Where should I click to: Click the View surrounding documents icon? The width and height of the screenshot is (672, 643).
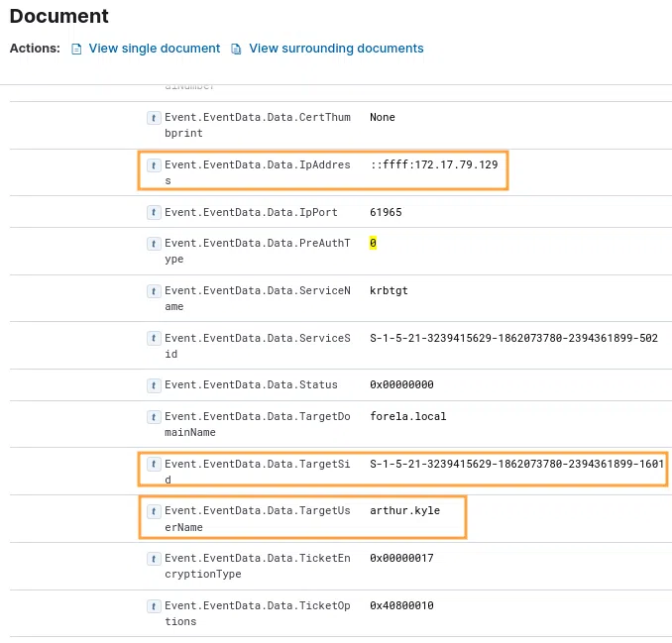236,49
